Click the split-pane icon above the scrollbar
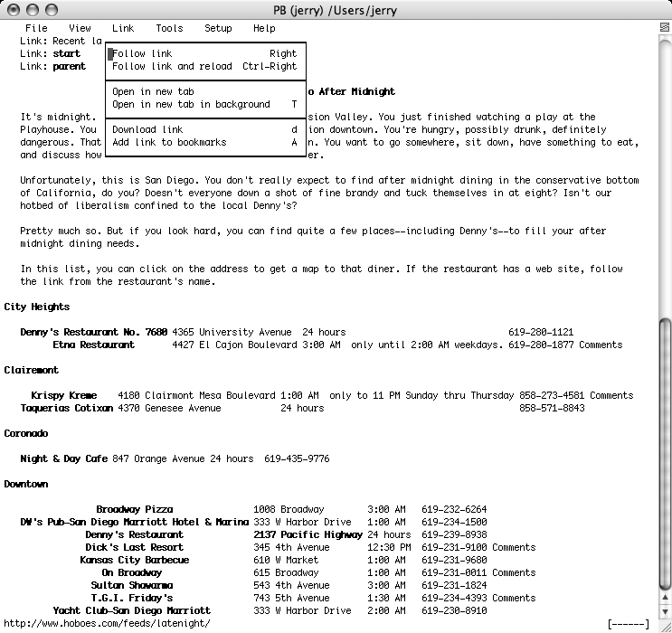This screenshot has height=633, width=672. pos(665,27)
